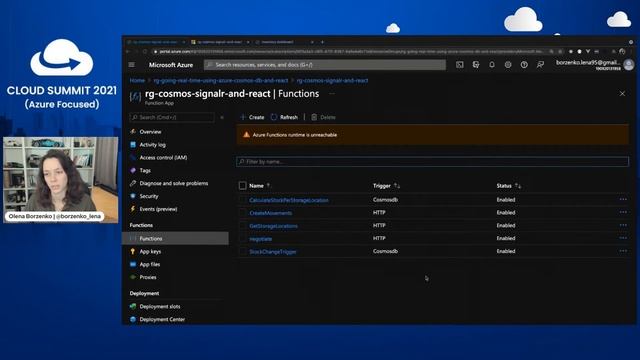640x360 pixels.
Task: Switch to the third browser tab
Action: click(x=284, y=42)
